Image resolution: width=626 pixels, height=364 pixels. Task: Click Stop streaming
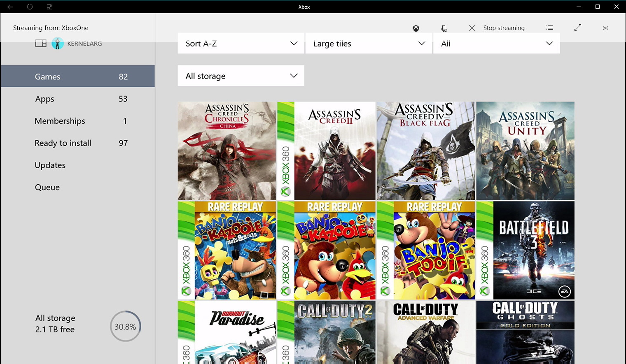coord(497,28)
